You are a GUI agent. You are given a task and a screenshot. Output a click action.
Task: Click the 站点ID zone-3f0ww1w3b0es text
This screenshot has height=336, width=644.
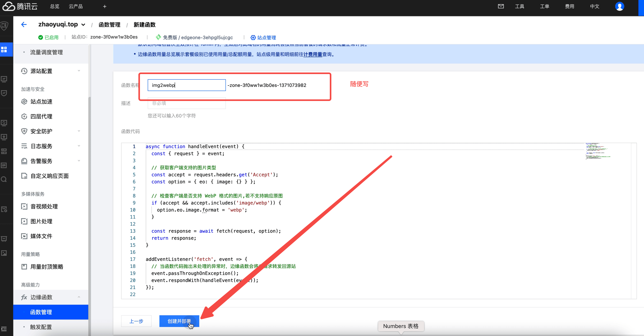pos(104,37)
